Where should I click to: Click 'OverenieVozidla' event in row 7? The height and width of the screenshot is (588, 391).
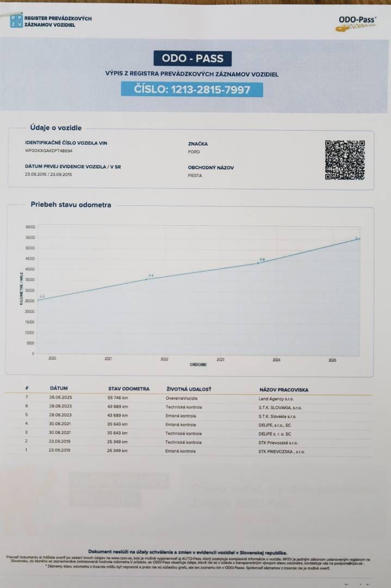tap(182, 398)
